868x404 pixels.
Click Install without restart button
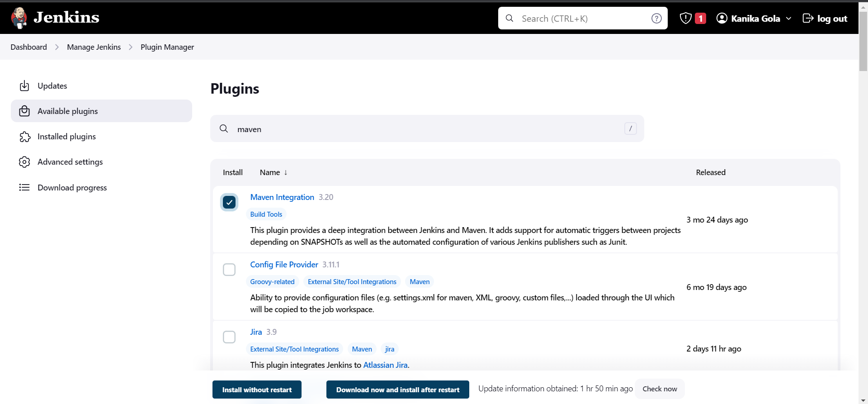tap(257, 390)
